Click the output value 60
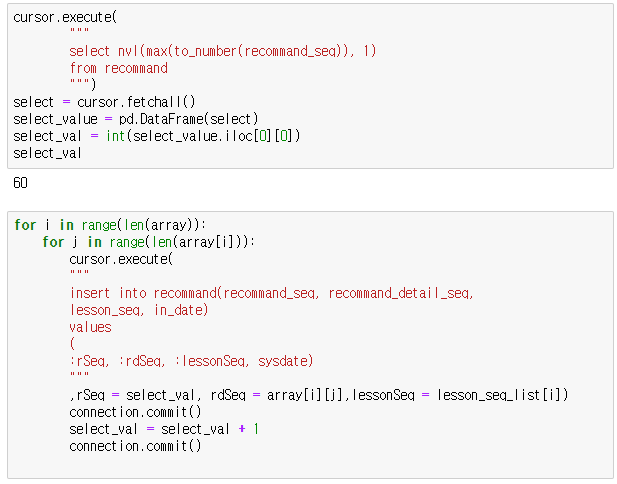 pyautogui.click(x=20, y=183)
